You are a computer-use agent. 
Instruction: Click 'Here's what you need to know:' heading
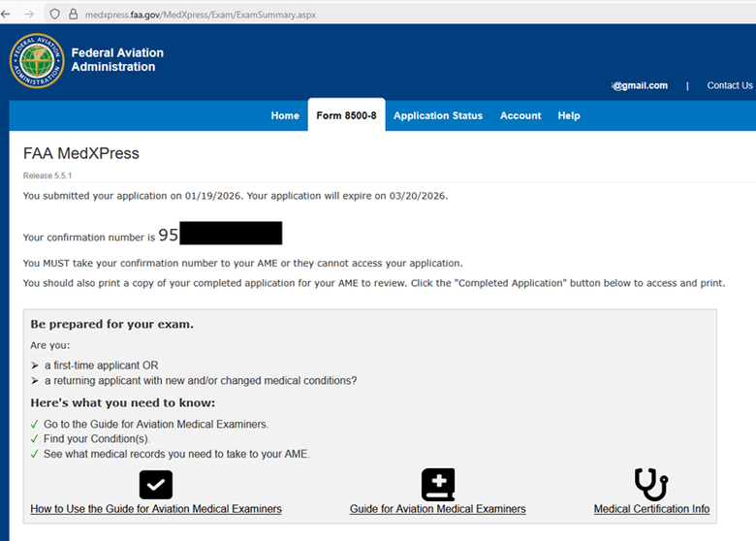point(122,402)
